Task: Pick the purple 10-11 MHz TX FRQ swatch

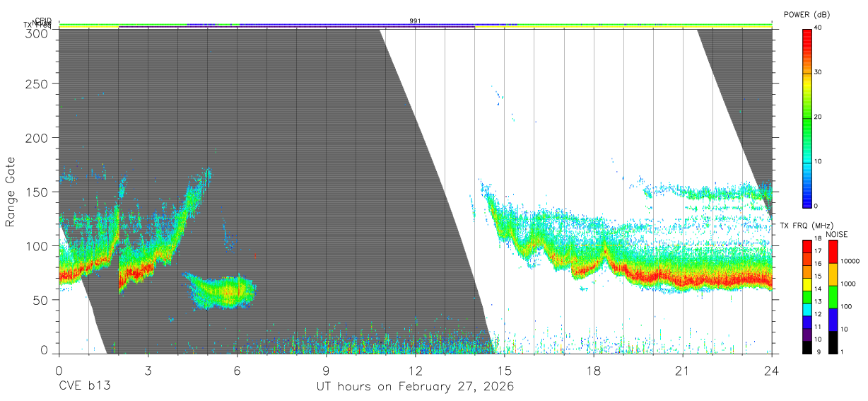Action: pos(807,334)
